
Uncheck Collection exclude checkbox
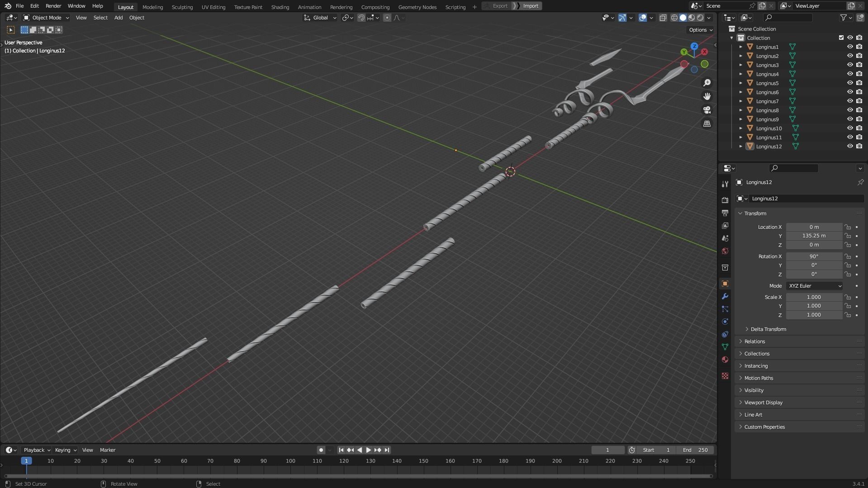pos(841,38)
